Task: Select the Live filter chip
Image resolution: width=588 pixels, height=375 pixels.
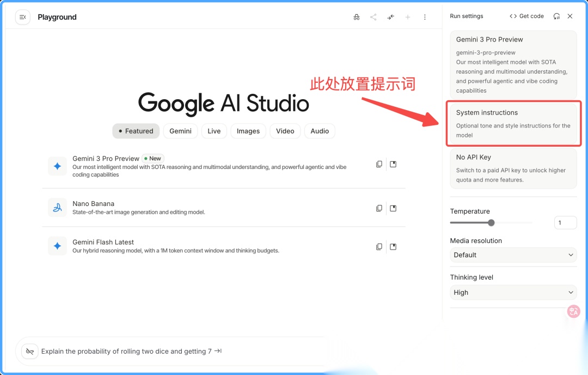Action: (x=214, y=131)
